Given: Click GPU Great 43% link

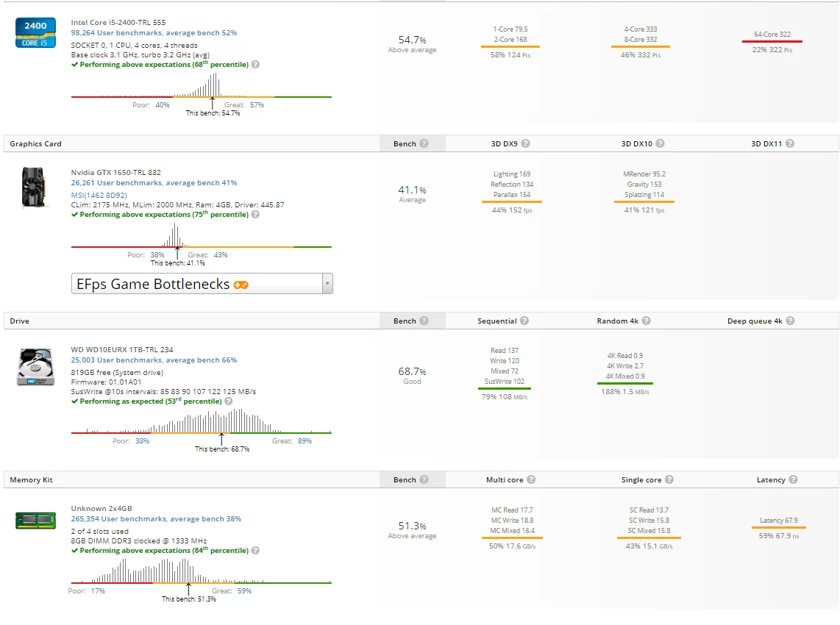Looking at the screenshot, I should point(221,255).
